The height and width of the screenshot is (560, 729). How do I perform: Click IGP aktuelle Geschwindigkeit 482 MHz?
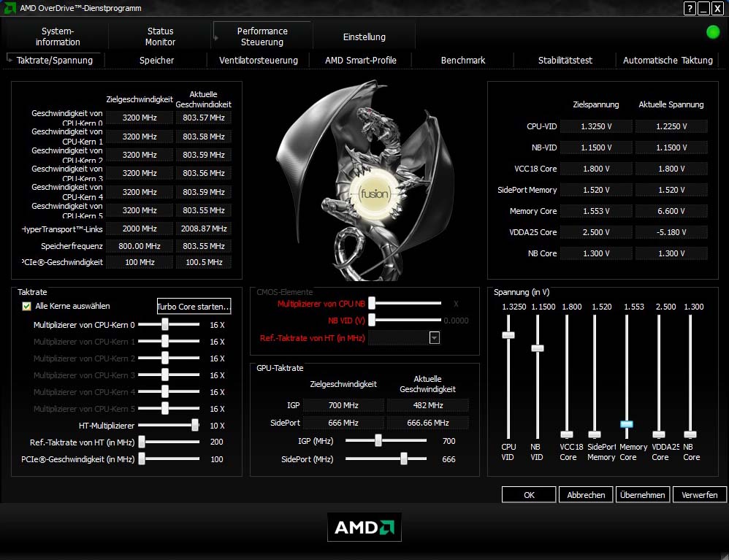[x=428, y=405]
